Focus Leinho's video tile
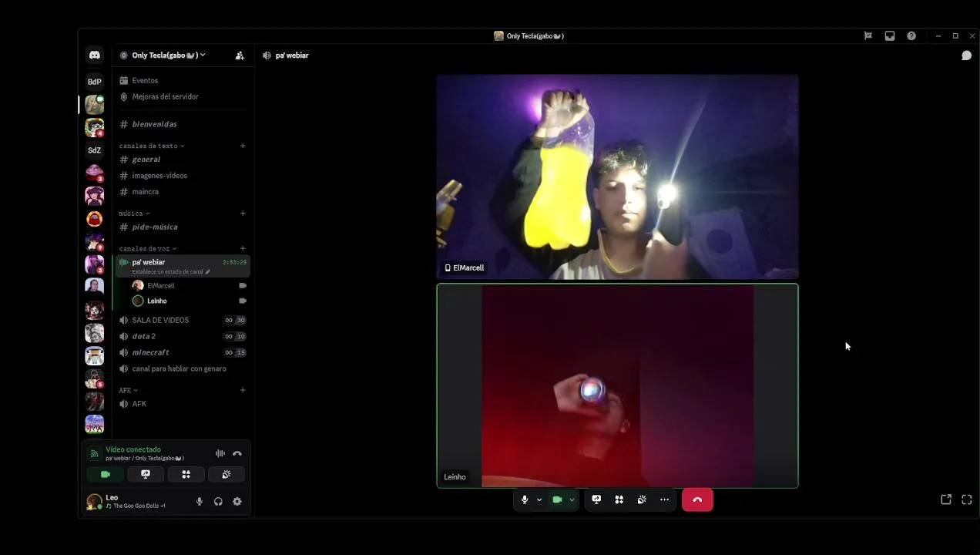This screenshot has height=555, width=980. [617, 385]
